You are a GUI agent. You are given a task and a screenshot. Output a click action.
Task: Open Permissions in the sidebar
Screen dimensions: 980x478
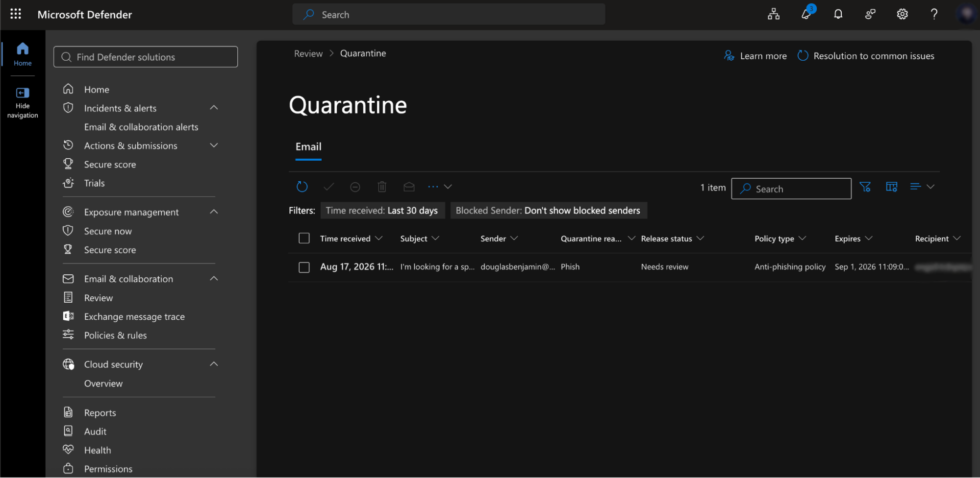tap(108, 469)
